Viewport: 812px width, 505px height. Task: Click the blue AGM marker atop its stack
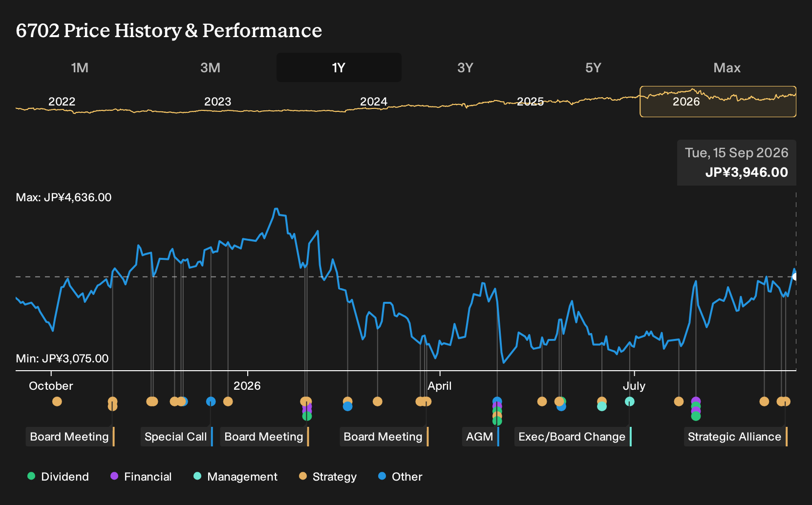pos(497,401)
